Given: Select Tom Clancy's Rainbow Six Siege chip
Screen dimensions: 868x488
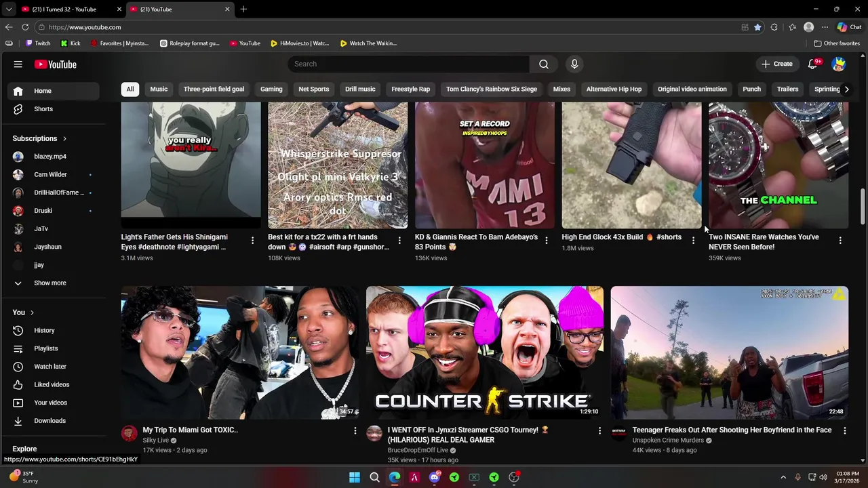Looking at the screenshot, I should 492,89.
